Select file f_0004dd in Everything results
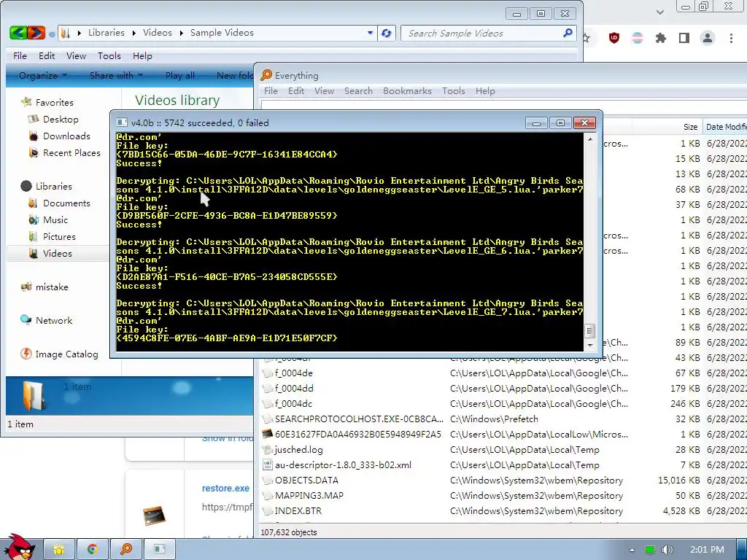The width and height of the screenshot is (747, 560). coord(294,389)
